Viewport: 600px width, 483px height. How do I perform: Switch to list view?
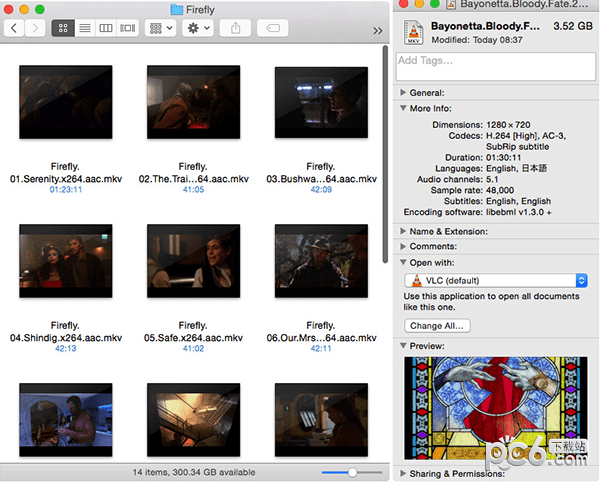click(x=85, y=28)
